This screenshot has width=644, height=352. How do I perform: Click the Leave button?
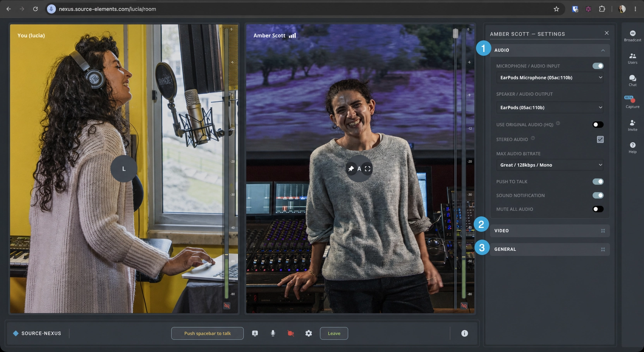(x=334, y=333)
